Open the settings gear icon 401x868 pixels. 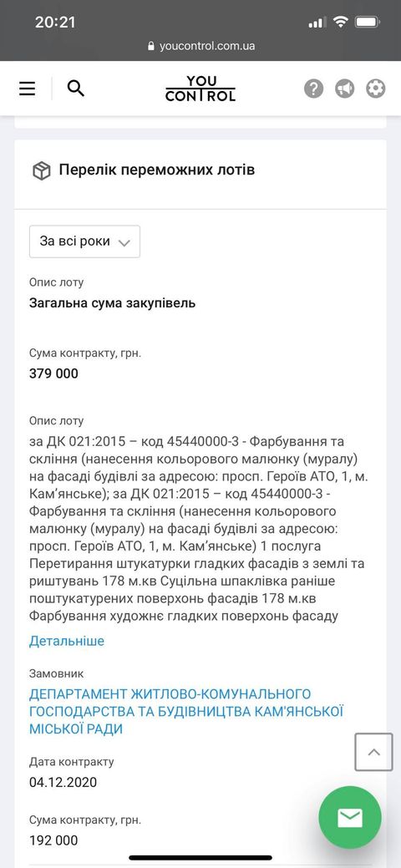point(376,89)
